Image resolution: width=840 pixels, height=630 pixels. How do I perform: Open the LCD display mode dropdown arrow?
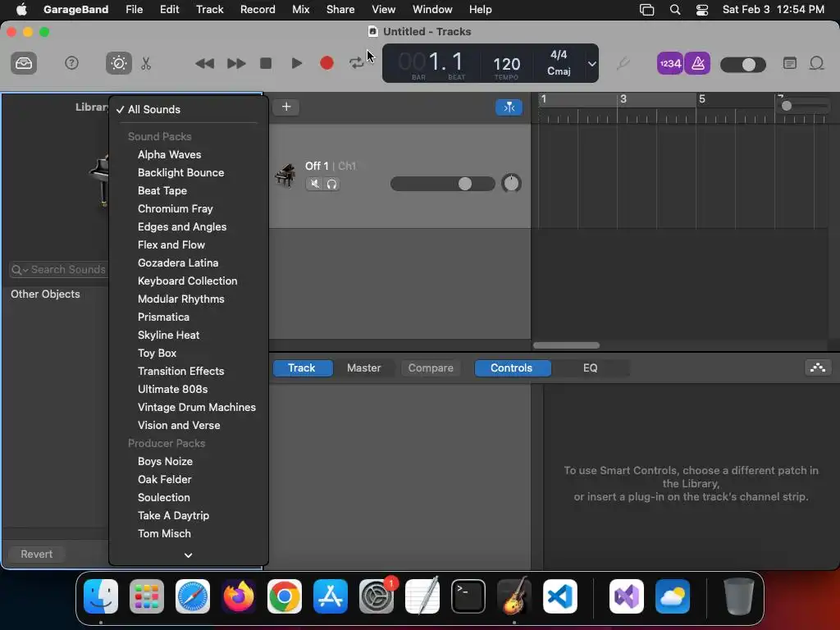click(591, 63)
